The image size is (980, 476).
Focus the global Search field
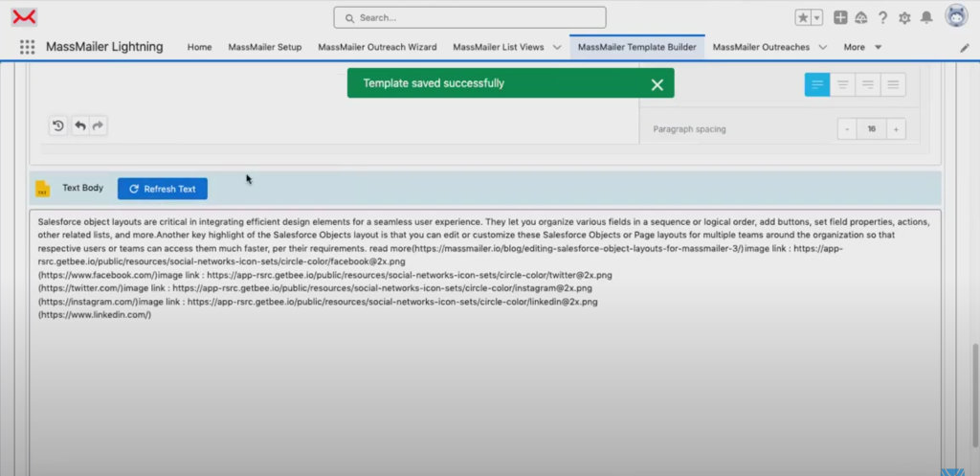coord(470,17)
